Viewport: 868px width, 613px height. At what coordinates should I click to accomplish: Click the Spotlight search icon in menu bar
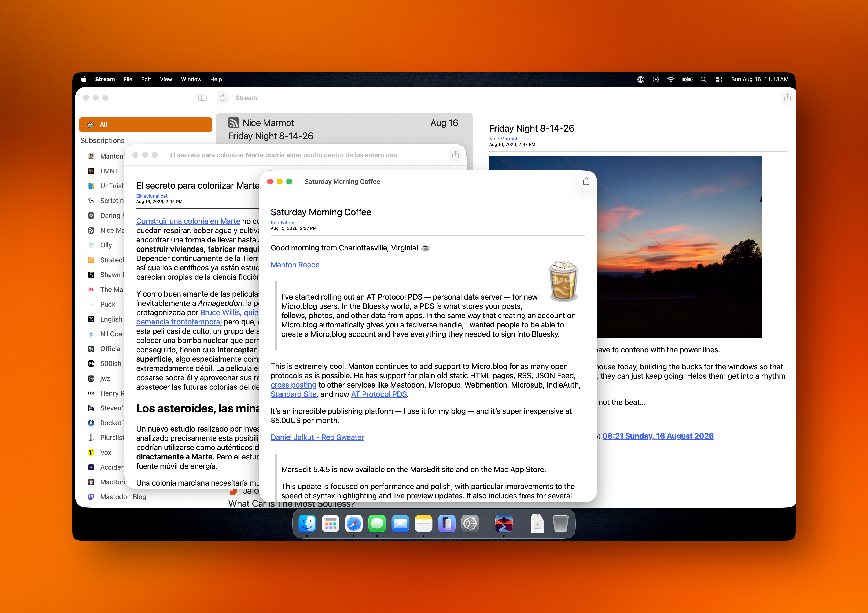pos(703,79)
